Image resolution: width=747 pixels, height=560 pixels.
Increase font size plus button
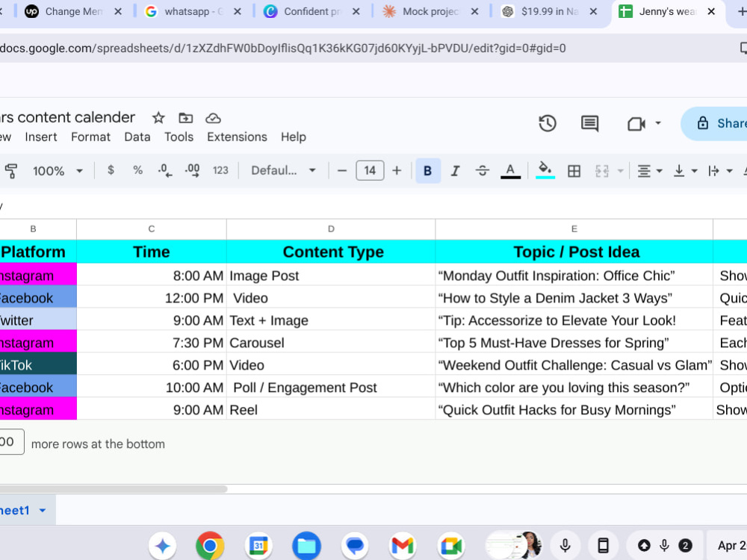pos(397,170)
